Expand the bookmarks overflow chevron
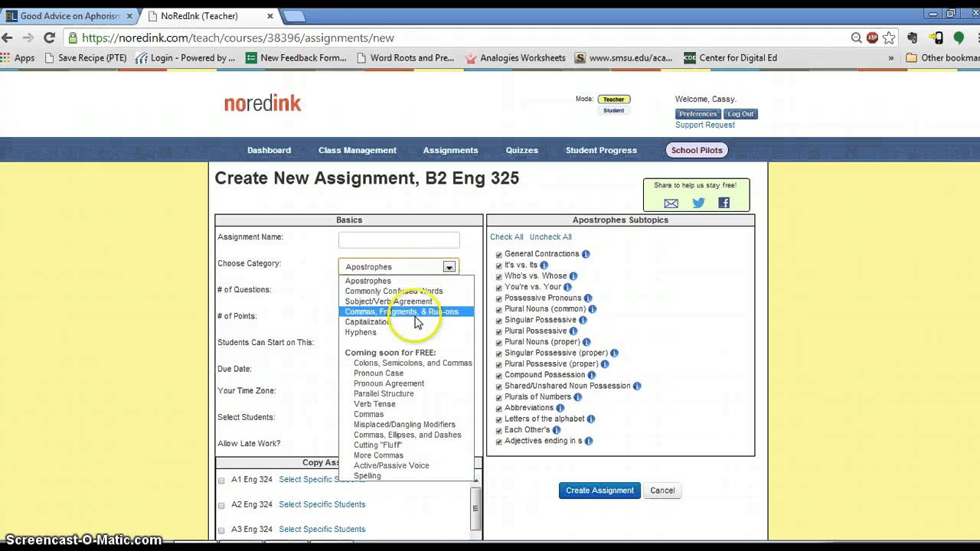Viewport: 980px width, 551px height. [x=890, y=57]
